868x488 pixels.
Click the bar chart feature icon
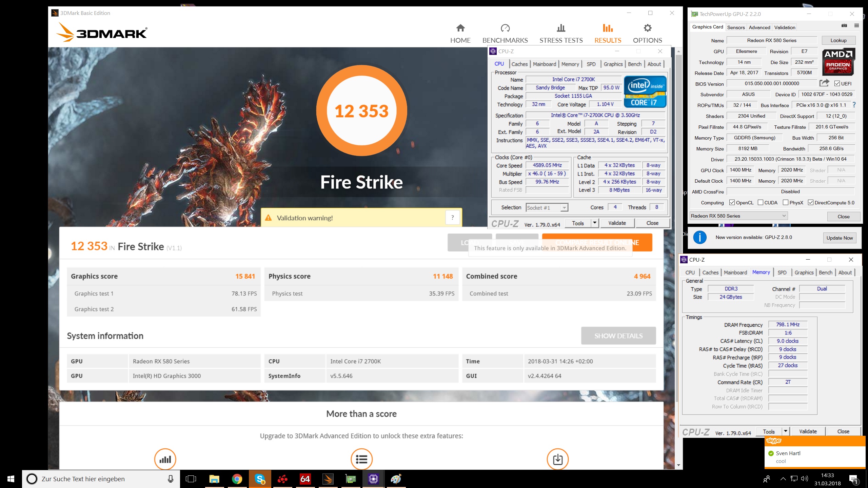[165, 459]
